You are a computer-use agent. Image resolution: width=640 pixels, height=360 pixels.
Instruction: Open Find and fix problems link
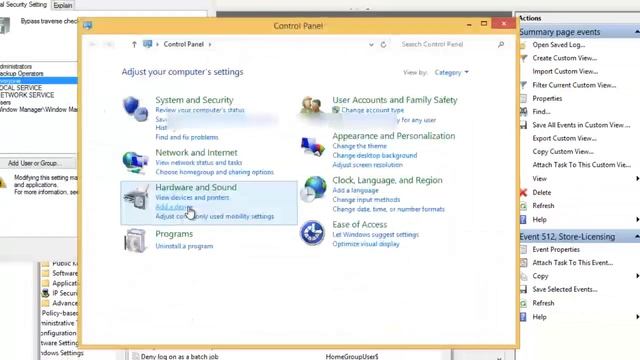(x=187, y=137)
